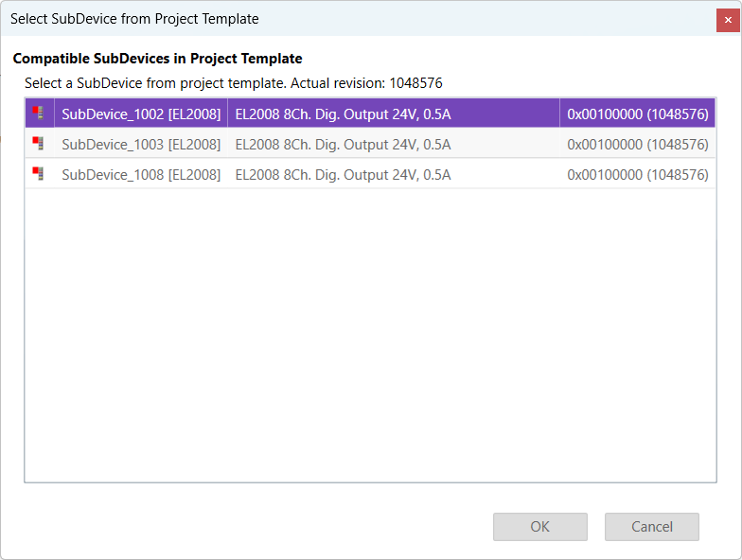This screenshot has width=742, height=560.
Task: Select the SubDevice_1002 [EL2008] name cell
Action: pyautogui.click(x=141, y=114)
